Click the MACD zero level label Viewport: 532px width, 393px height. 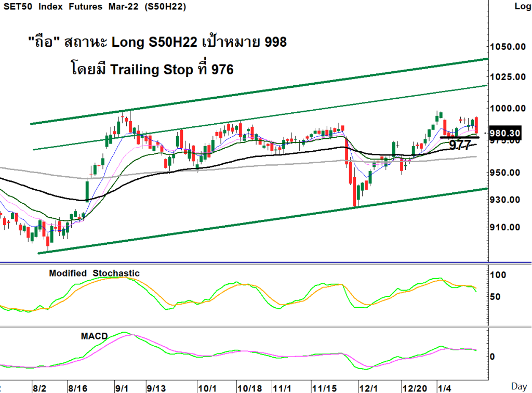click(x=493, y=357)
